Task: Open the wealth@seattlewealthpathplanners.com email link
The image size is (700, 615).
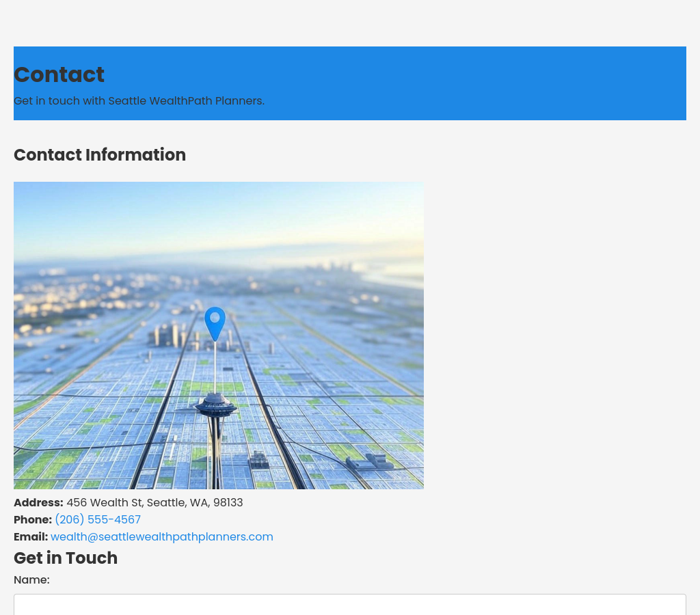Action: click(162, 537)
